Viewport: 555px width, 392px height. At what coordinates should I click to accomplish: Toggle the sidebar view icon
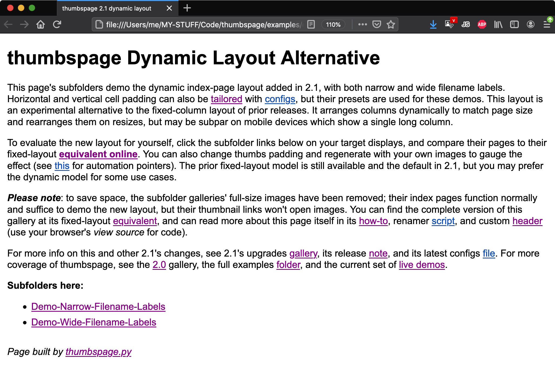514,25
